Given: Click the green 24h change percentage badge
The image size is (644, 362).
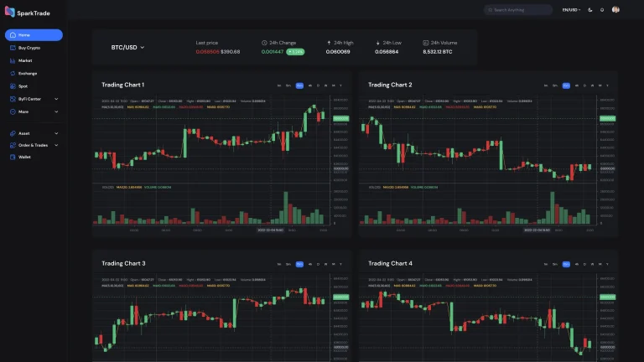Looking at the screenshot, I should [295, 52].
